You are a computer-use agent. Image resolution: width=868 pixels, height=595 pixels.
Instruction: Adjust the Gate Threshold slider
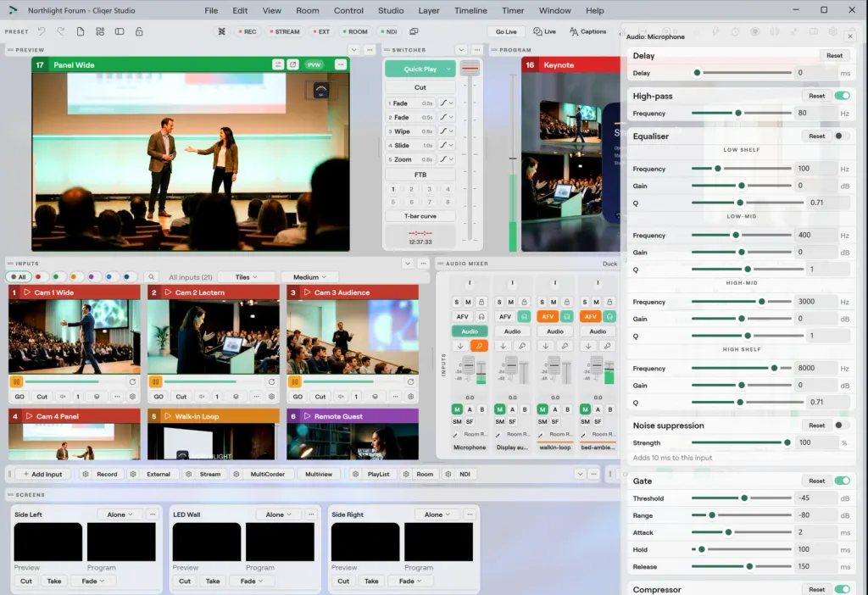coord(741,498)
